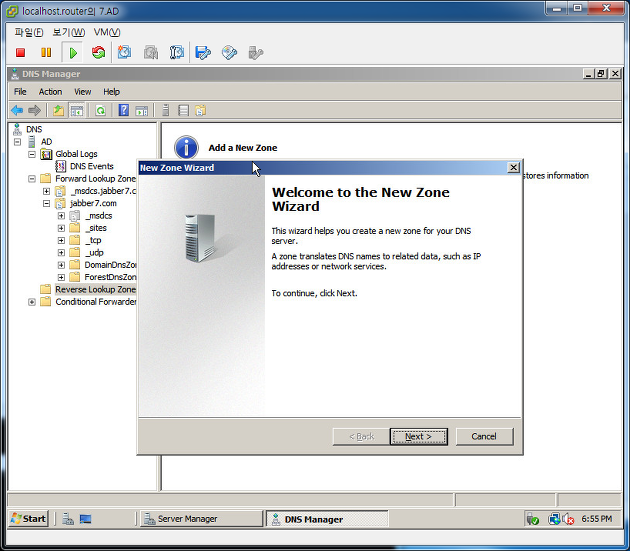Click the new zone toolbar icon
This screenshot has width=630, height=551.
click(x=200, y=111)
